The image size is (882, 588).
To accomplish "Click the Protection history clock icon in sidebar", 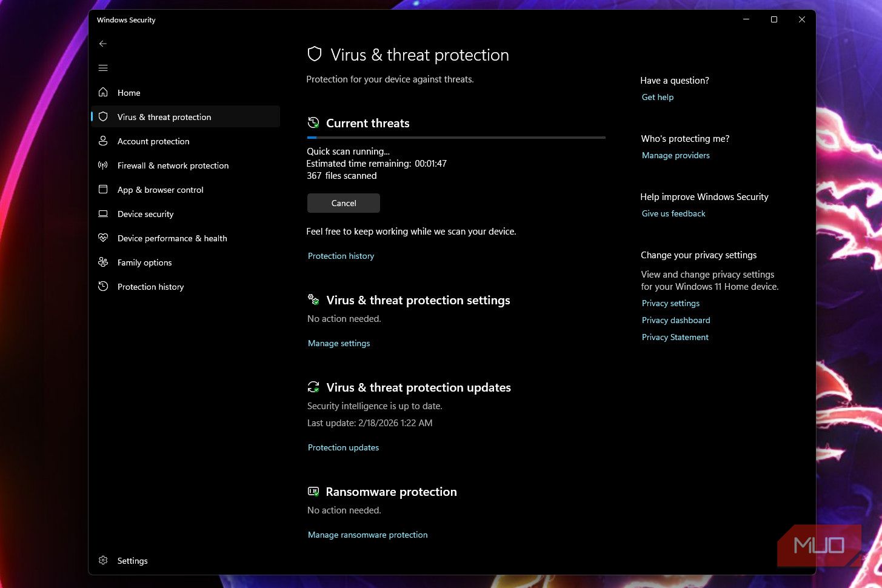I will click(103, 286).
